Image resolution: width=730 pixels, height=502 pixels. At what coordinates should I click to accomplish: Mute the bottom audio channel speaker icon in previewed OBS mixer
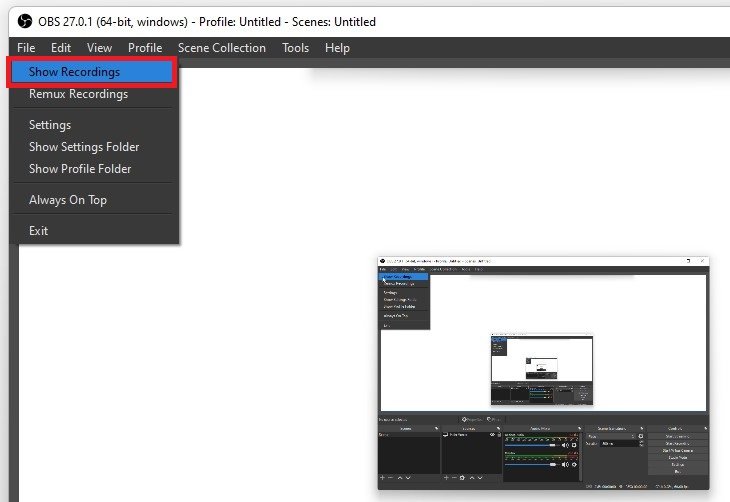(x=565, y=465)
